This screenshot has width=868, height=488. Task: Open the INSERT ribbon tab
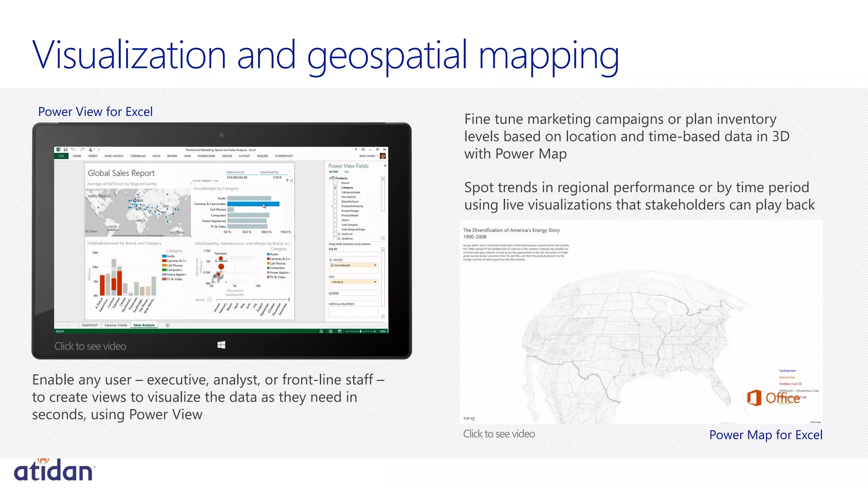pyautogui.click(x=93, y=156)
